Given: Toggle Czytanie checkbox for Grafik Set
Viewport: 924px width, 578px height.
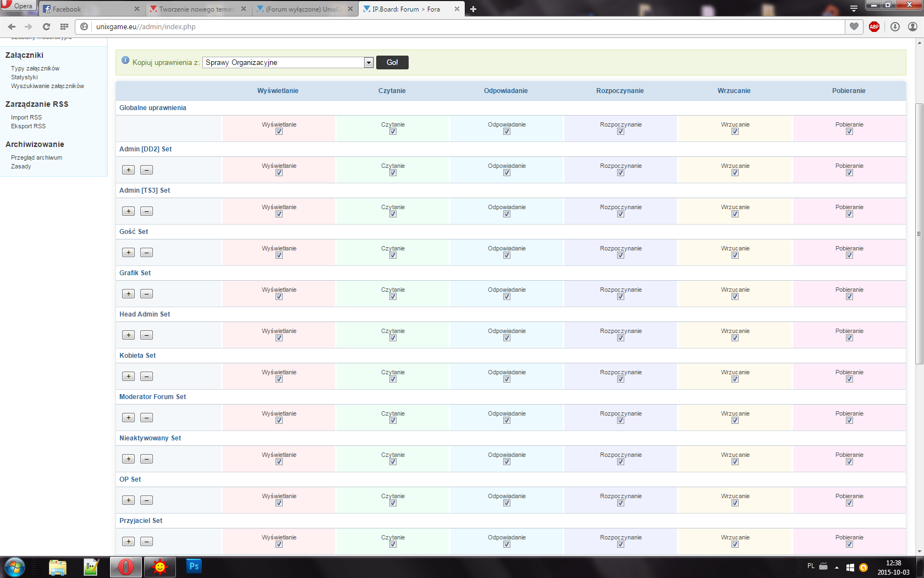Looking at the screenshot, I should [x=393, y=297].
